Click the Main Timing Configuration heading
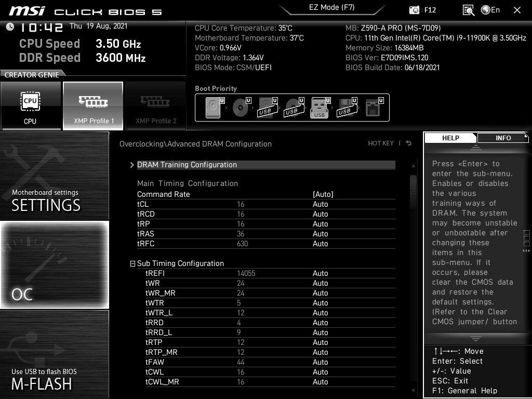Screen dimensions: 532x399 pos(187,183)
